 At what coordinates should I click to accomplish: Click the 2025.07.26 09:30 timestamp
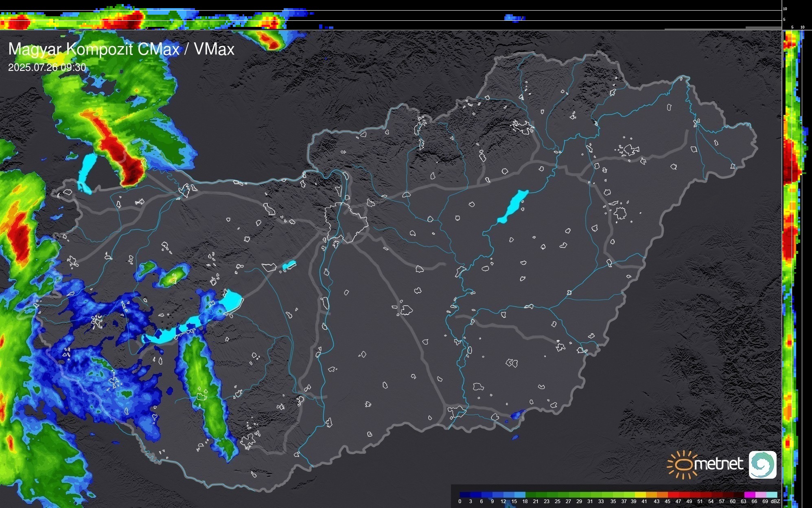coord(47,67)
